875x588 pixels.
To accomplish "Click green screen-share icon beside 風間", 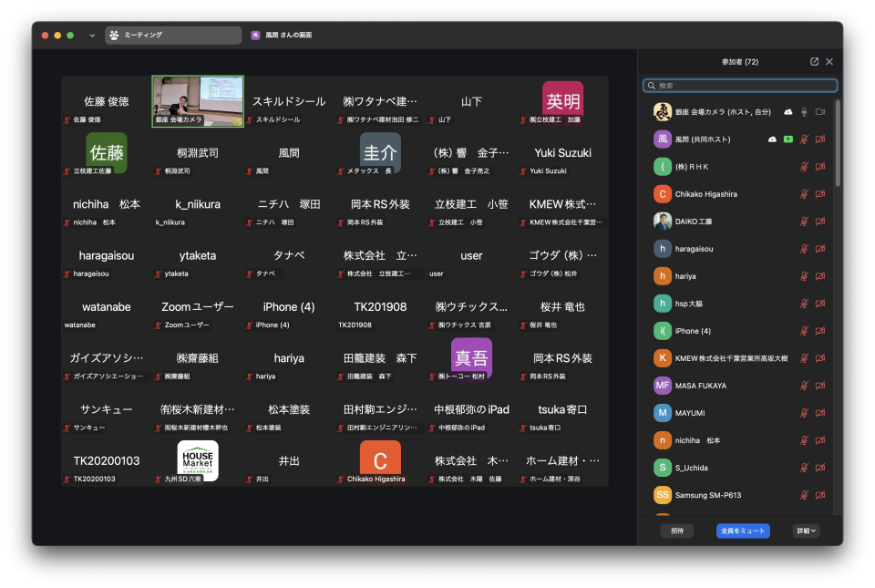I will coord(787,139).
